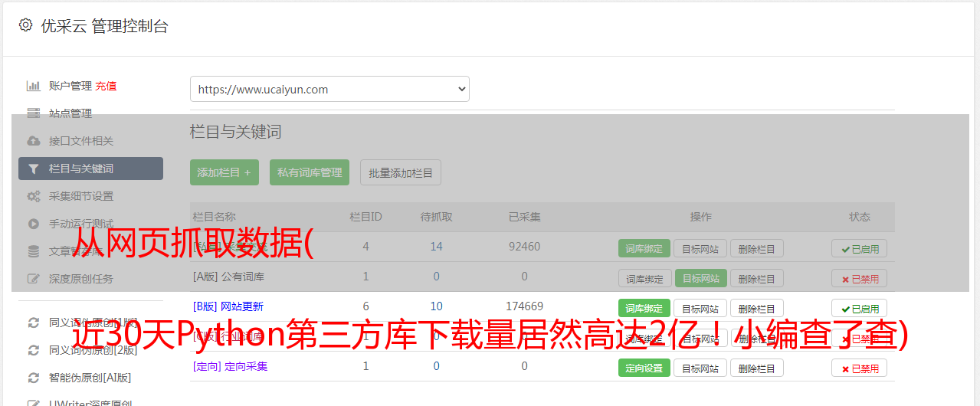This screenshot has height=406, width=980.
Task: Open 同义词伪原创[1版] in the sidebar
Action: tap(93, 323)
